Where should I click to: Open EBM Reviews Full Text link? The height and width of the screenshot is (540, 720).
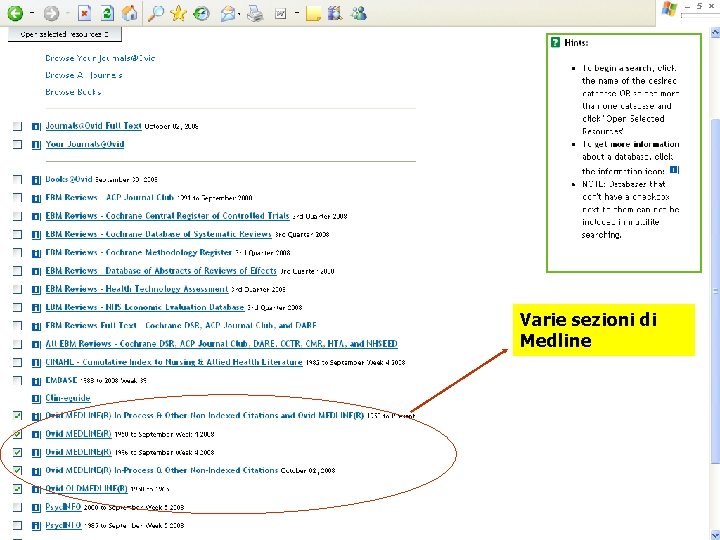[x=181, y=326]
